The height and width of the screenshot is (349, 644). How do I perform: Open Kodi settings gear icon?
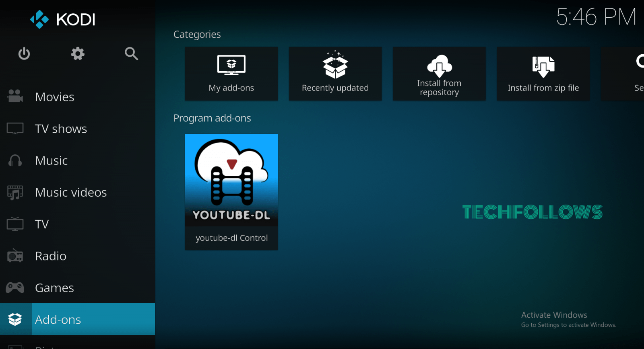(x=78, y=53)
